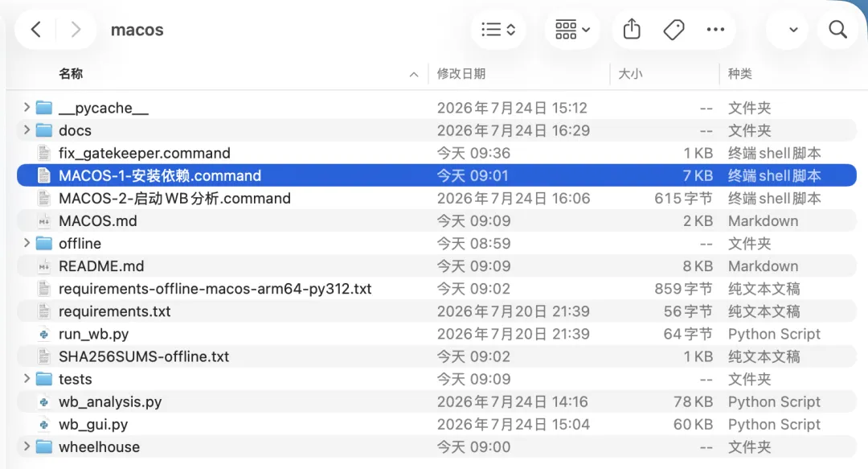Viewport: 868px width, 469px height.
Task: Select the docs folder icon
Action: coord(43,130)
